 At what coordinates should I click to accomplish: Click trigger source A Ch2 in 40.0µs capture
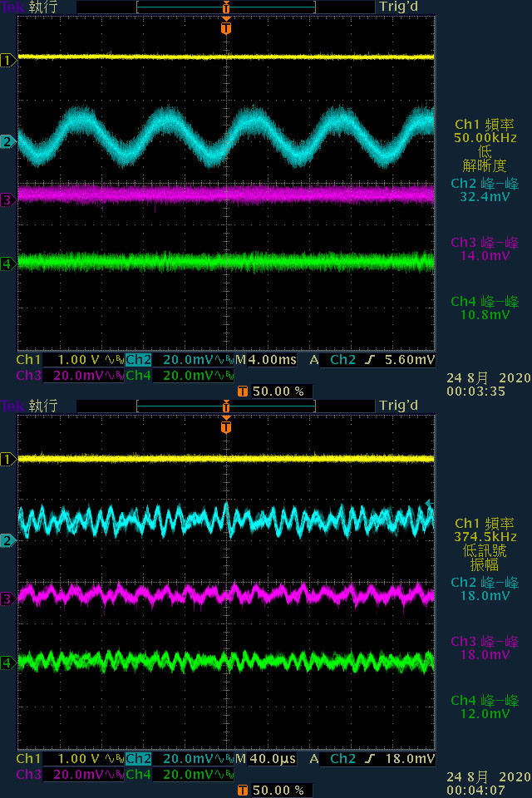(332, 759)
